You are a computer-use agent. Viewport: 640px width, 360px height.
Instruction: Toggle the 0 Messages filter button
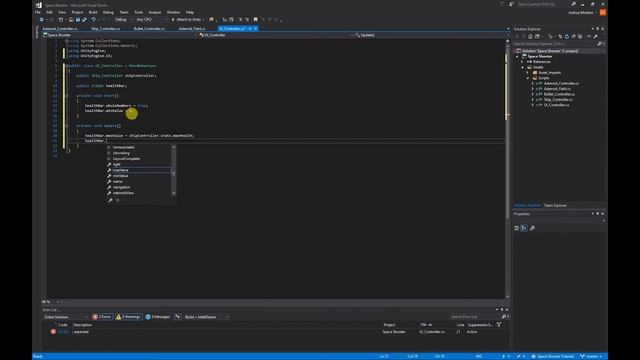(x=158, y=317)
